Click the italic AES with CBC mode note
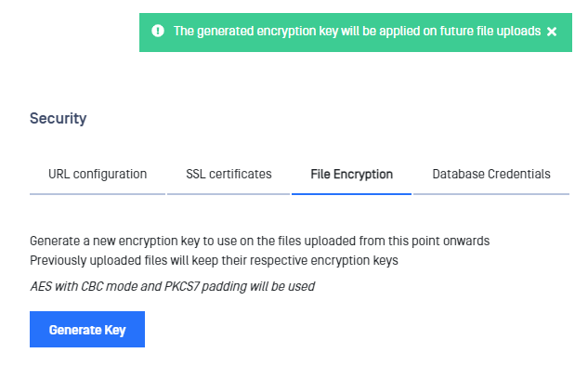This screenshot has height=366, width=588. tap(173, 286)
